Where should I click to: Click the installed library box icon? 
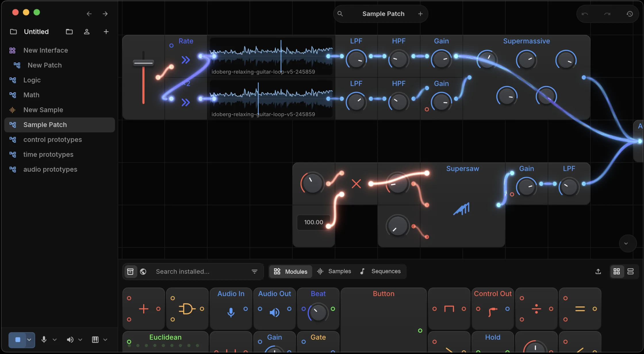pyautogui.click(x=130, y=271)
